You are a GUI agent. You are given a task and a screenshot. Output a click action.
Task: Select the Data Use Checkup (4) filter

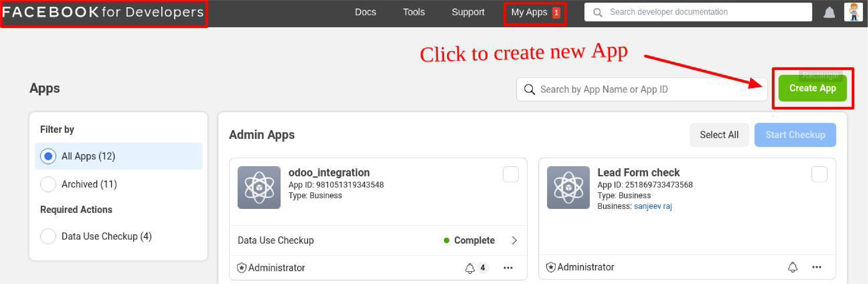[118, 236]
